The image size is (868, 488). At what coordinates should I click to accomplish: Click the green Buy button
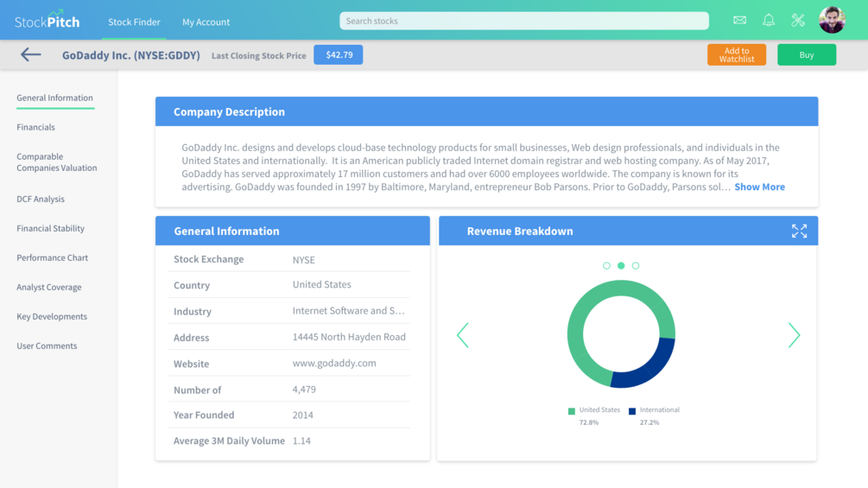tap(807, 54)
